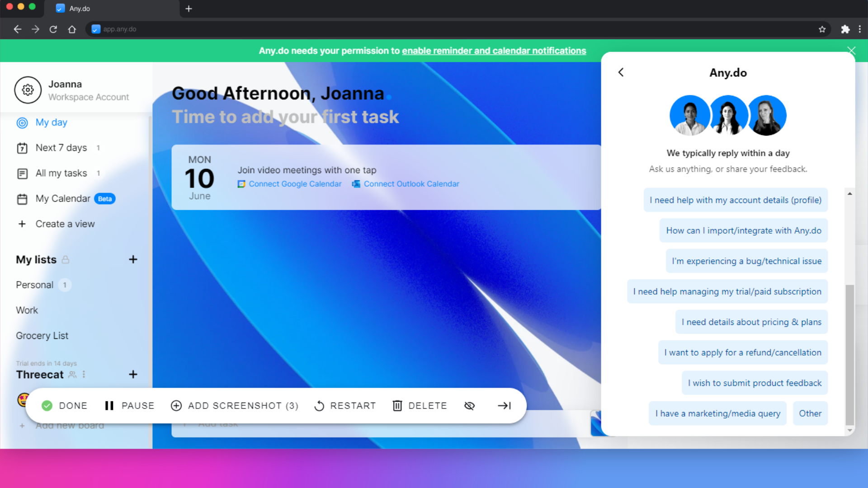Screen dimensions: 868x488
Task: Click enable reminder and calendar notifications link
Action: [494, 51]
